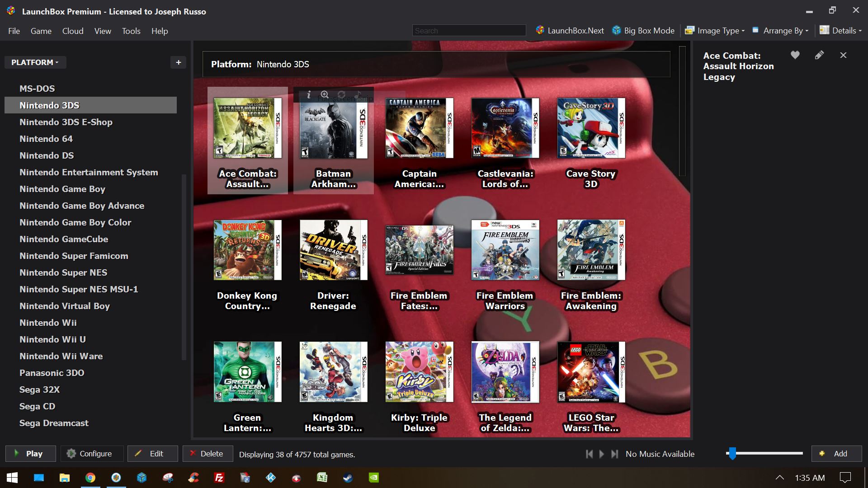Mark Ace Combat as favorite with heart
Viewport: 868px width, 488px height.
[795, 55]
